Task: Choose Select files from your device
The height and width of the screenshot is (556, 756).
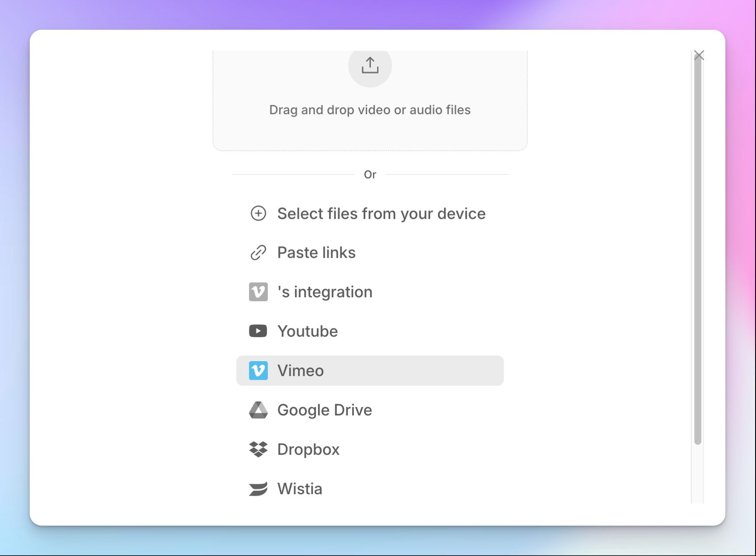Action: 370,213
